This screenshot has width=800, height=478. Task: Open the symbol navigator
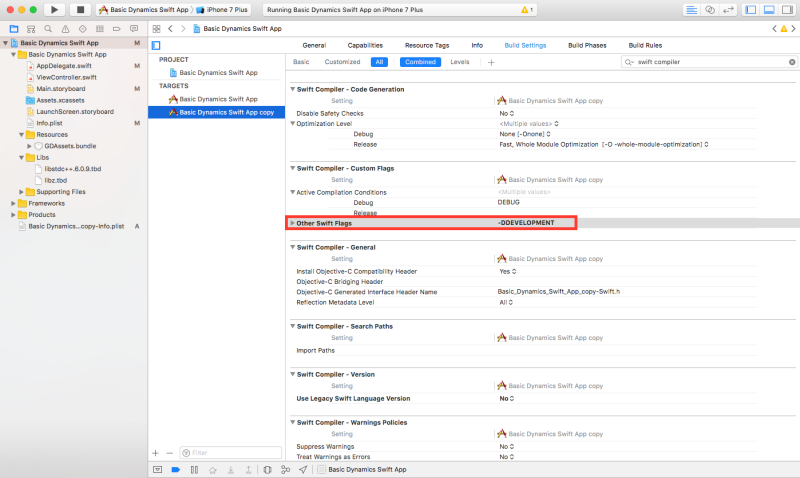[x=31, y=29]
